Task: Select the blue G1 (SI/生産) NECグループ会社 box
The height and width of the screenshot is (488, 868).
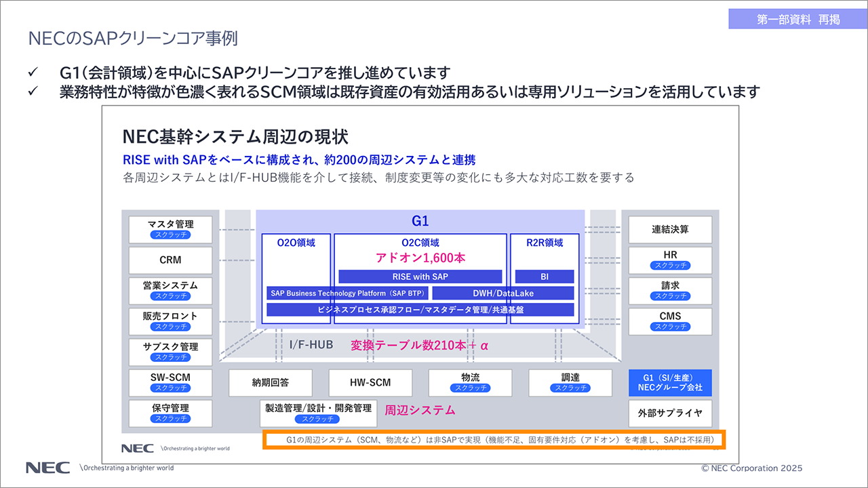Action: click(x=670, y=383)
